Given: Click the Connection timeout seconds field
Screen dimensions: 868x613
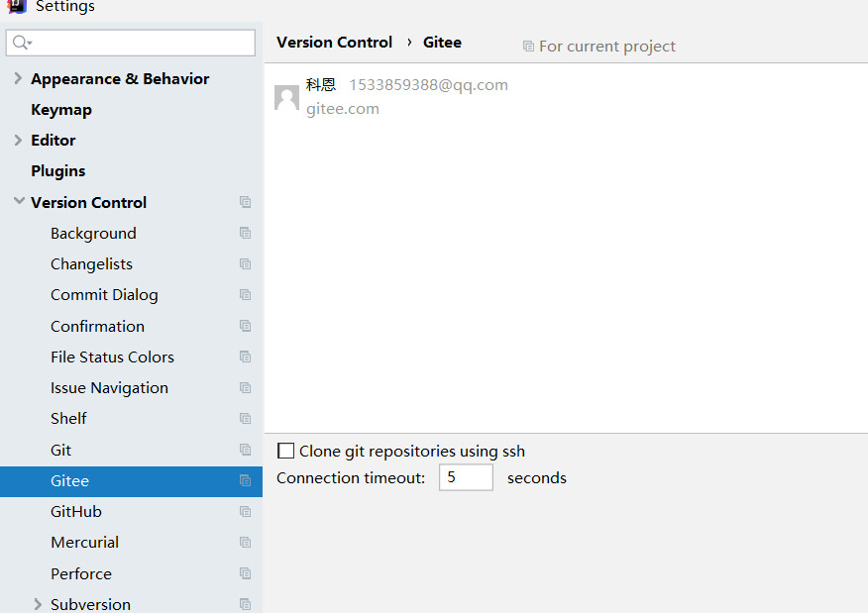Looking at the screenshot, I should 466,477.
